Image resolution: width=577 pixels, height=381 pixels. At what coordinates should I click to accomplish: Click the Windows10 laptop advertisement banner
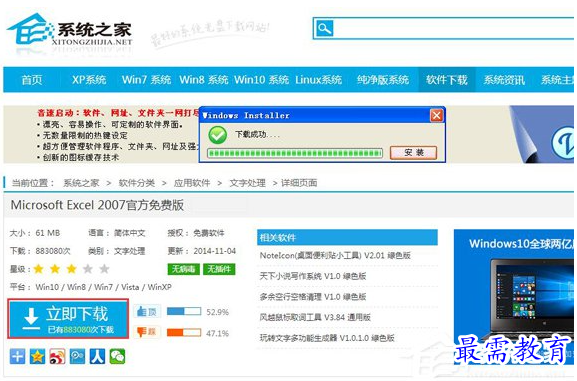[x=514, y=297]
